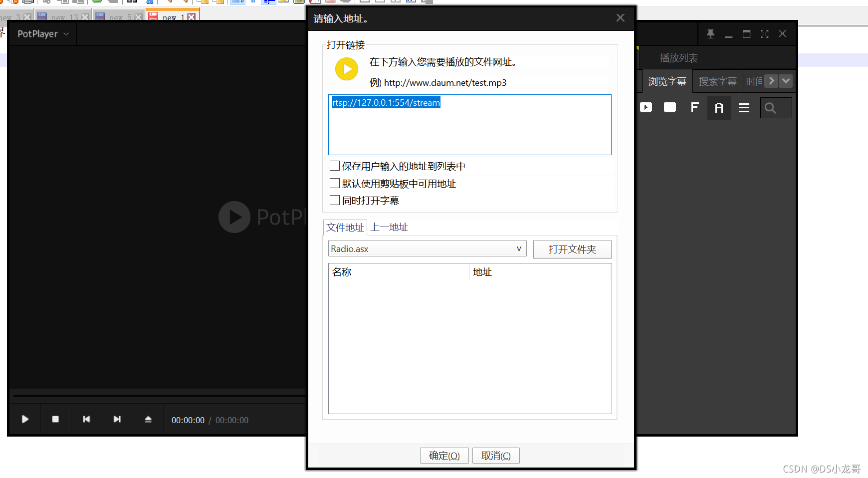The height and width of the screenshot is (478, 868).
Task: Click the white square stop icon in subtitle toolbar
Action: [669, 107]
